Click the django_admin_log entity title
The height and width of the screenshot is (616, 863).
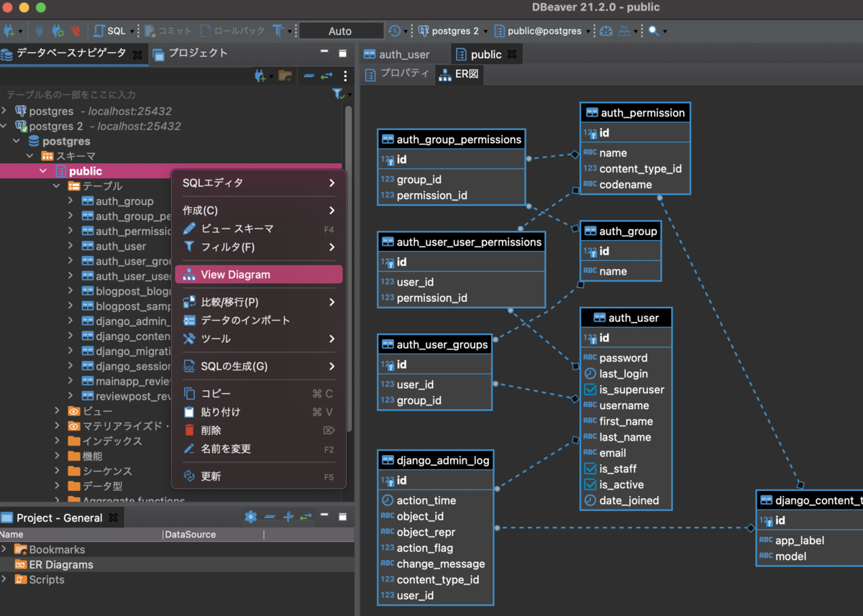(436, 460)
